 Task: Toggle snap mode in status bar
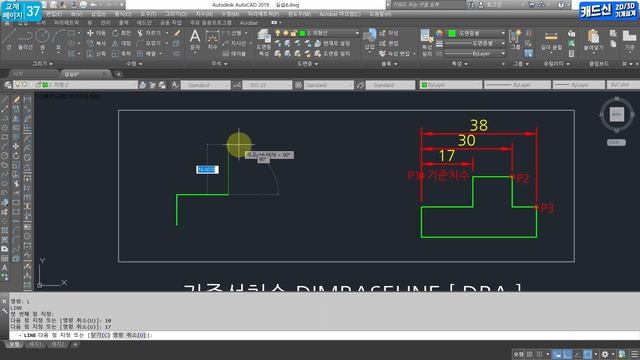point(539,354)
